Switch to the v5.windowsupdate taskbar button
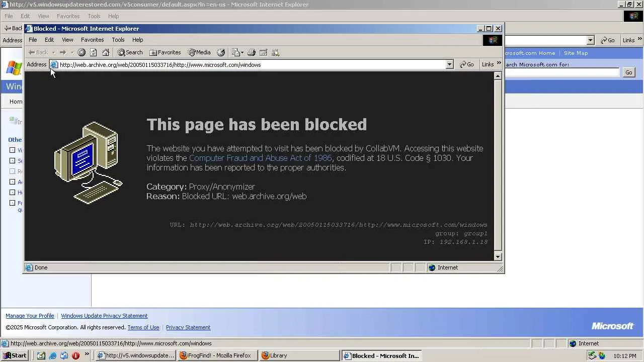The image size is (644, 362). coord(136,355)
